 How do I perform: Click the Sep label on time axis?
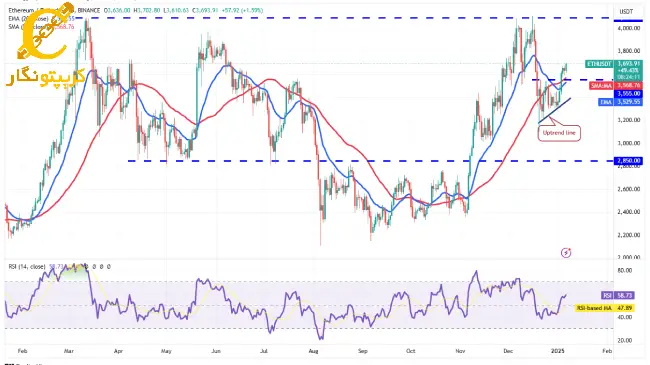coord(363,351)
